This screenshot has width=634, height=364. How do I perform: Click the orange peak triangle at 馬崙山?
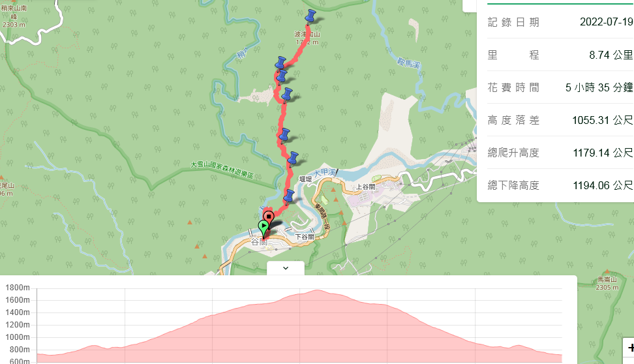607,272
